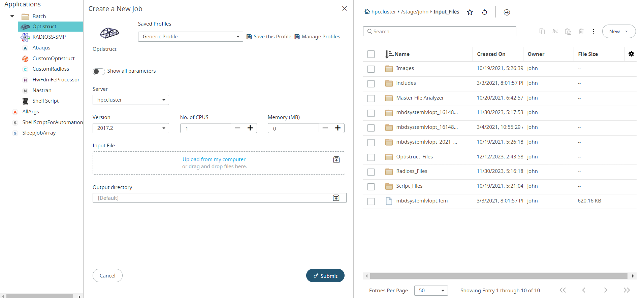This screenshot has height=298, width=644.
Task: Select RADIOSS-SMP in the Applications list
Action: [x=49, y=37]
